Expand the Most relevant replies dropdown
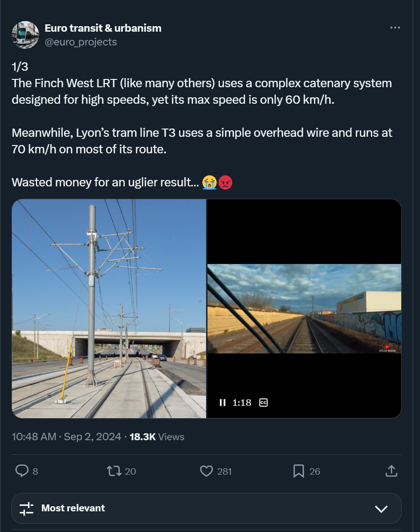Screen dimensions: 420x532 (73, 508)
